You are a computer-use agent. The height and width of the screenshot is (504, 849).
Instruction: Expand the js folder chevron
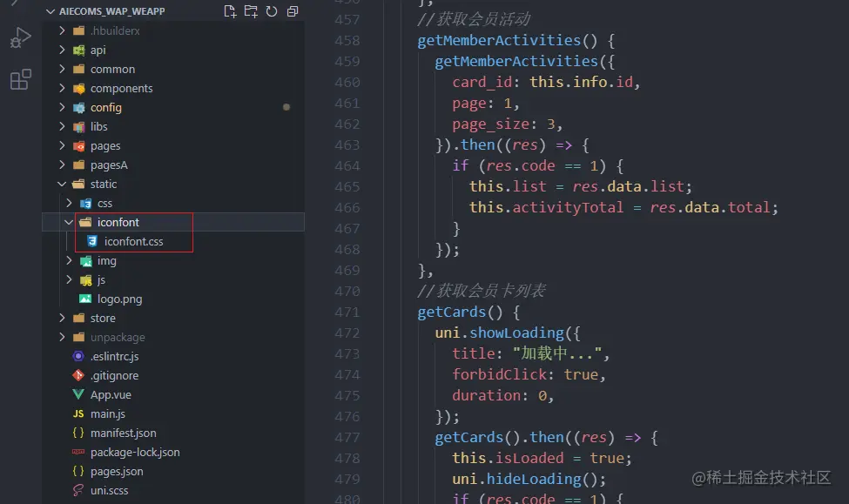pyautogui.click(x=69, y=280)
